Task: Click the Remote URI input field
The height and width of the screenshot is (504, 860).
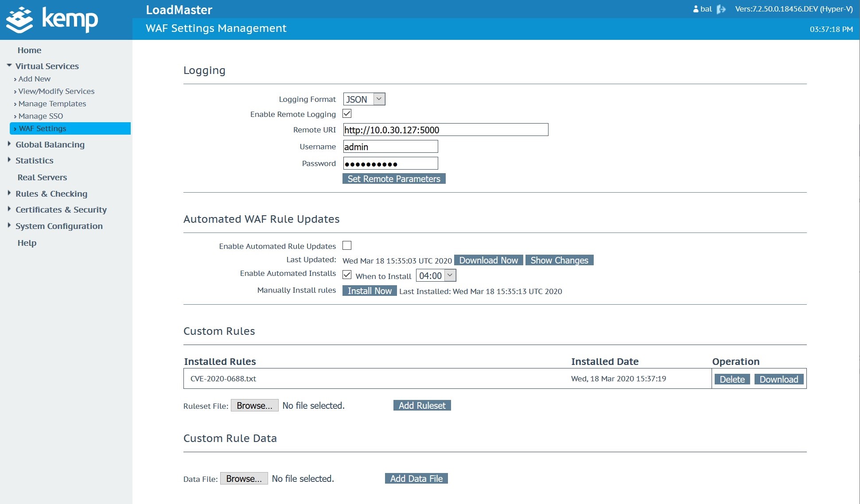Action: pos(445,130)
